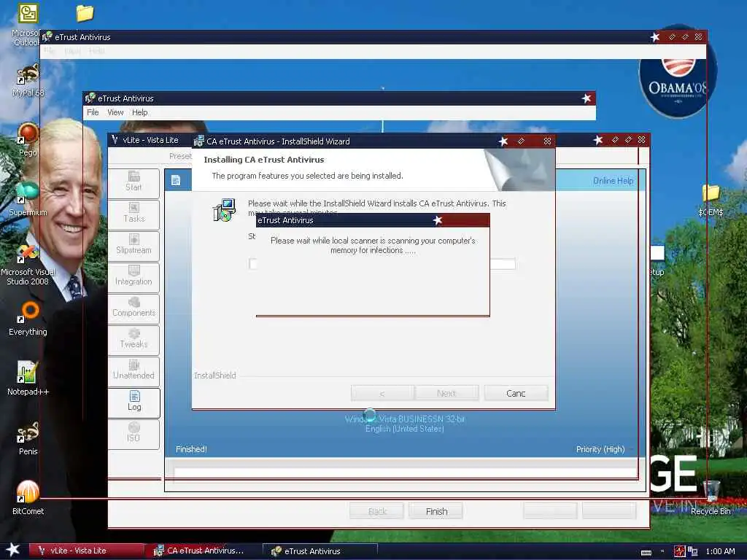Select the Log section in vLite

point(134,402)
